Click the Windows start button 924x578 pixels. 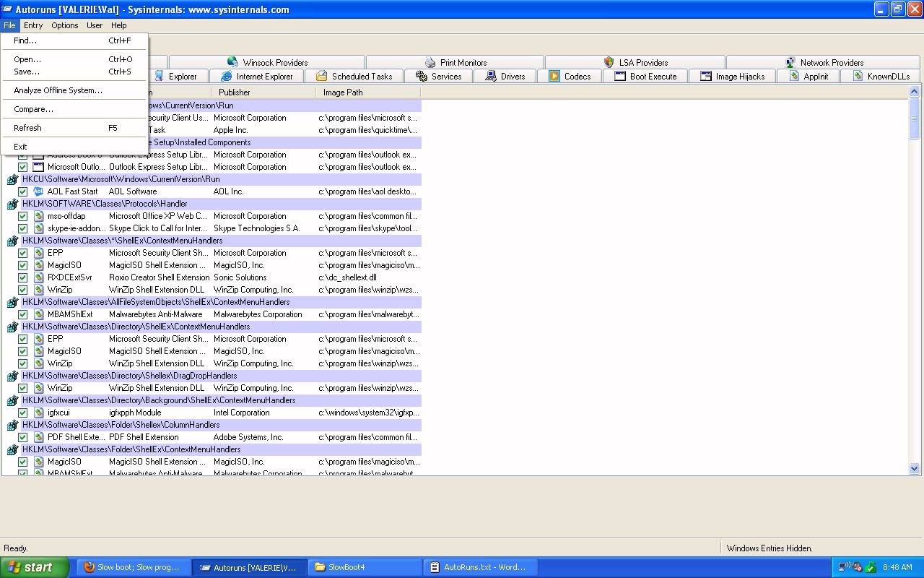(x=35, y=567)
